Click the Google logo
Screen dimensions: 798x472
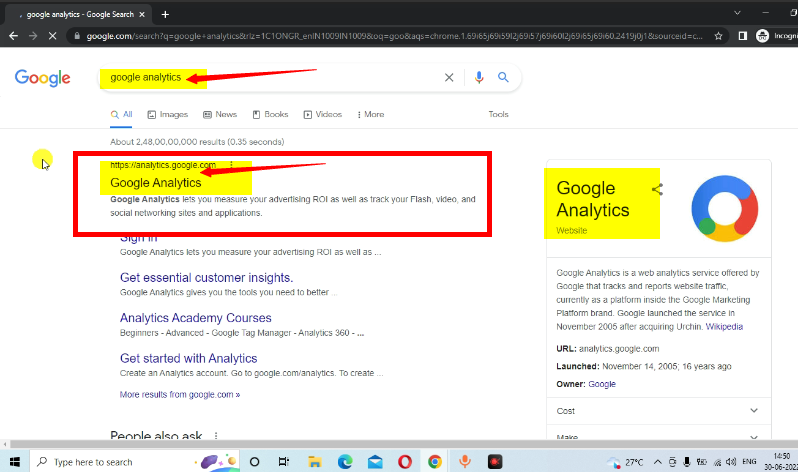pos(43,77)
